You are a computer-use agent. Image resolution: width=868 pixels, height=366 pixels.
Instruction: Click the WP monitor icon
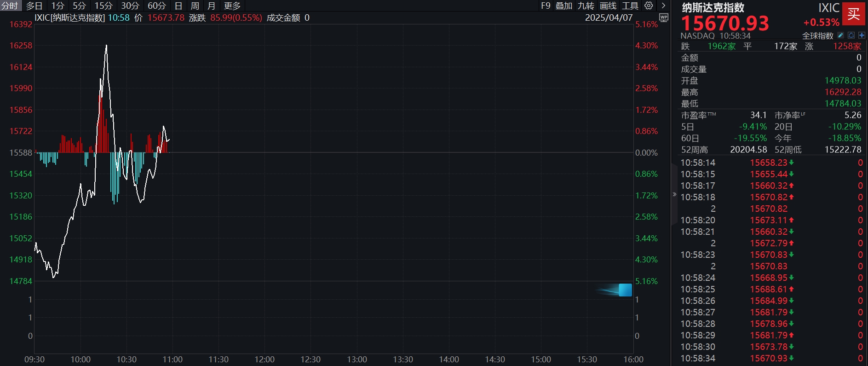click(664, 17)
